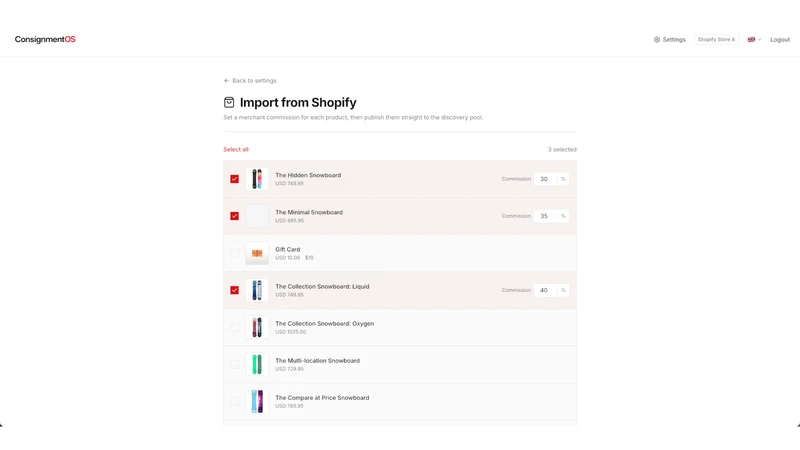Viewport: 800px width, 450px height.
Task: Click the Gift Card thumbnail image
Action: coord(257,253)
